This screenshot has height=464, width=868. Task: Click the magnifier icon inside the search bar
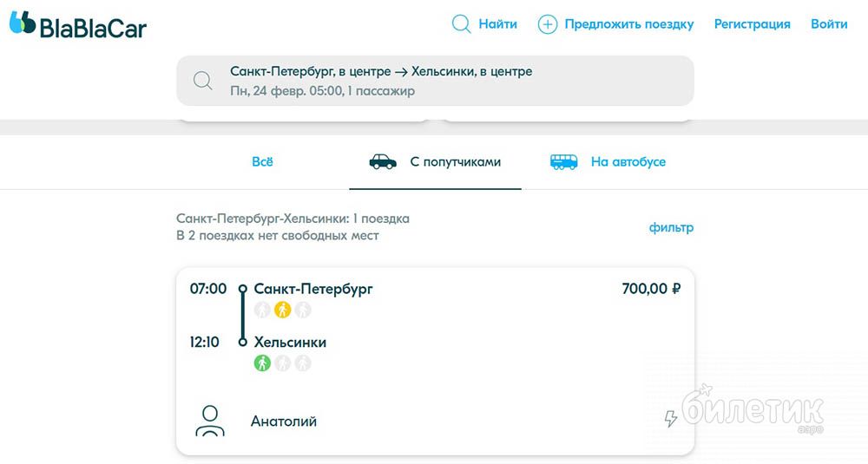point(203,81)
